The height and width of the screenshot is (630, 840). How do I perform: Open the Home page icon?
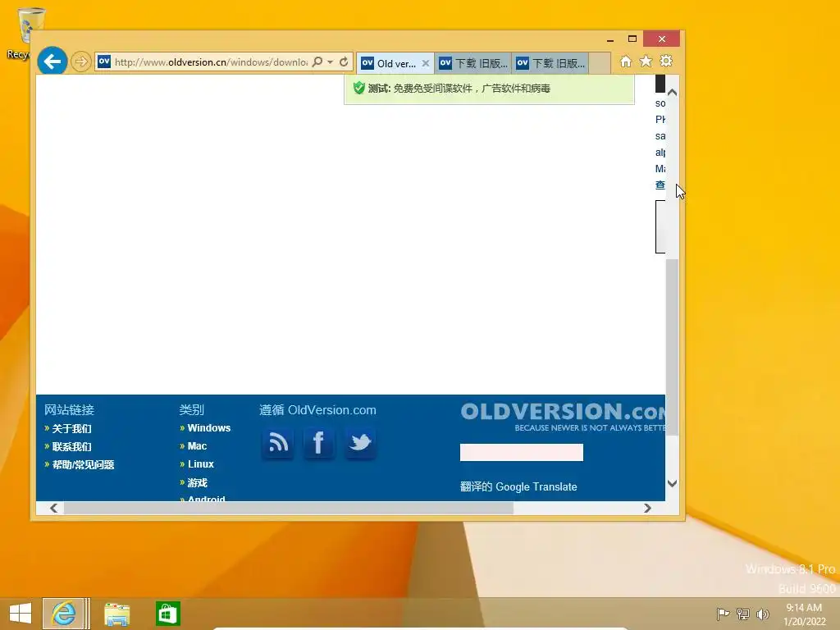pos(626,61)
